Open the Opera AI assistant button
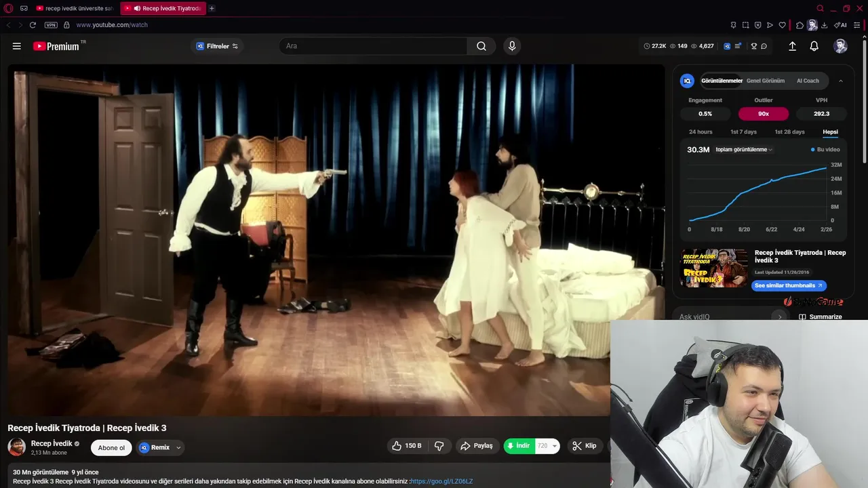Image resolution: width=868 pixels, height=488 pixels. click(x=840, y=25)
